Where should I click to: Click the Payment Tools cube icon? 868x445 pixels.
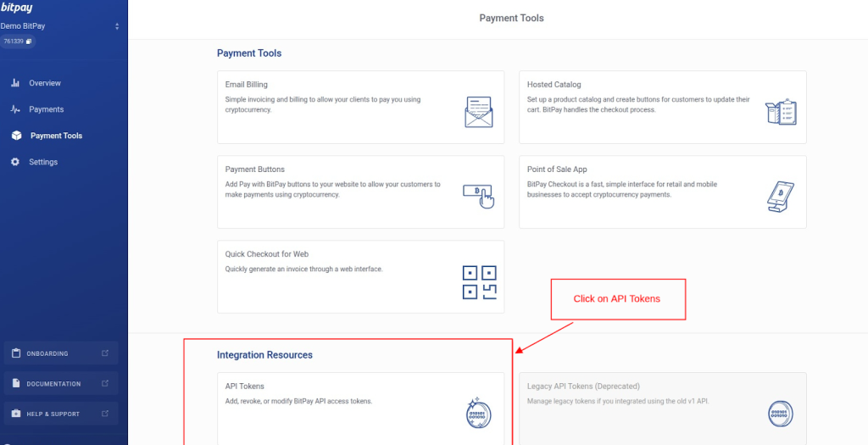click(16, 136)
